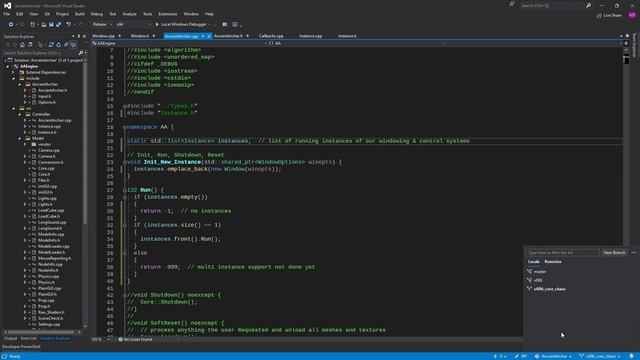This screenshot has height=360, width=640.
Task: Click the Refresh icon in Solution Explorer toolbar
Action: click(x=58, y=44)
